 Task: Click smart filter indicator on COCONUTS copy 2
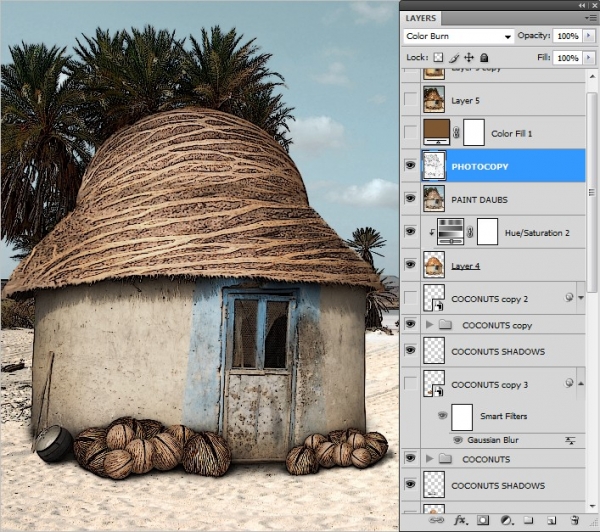pyautogui.click(x=569, y=297)
